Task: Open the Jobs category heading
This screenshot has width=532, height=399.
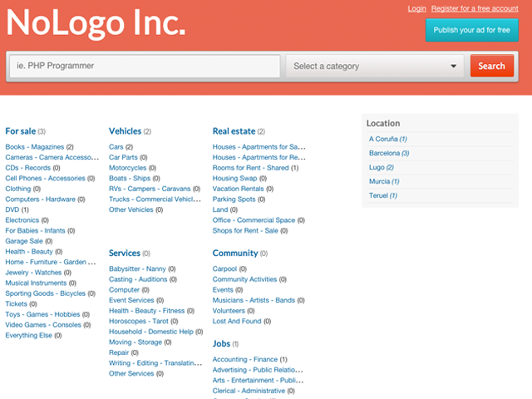Action: tap(221, 343)
